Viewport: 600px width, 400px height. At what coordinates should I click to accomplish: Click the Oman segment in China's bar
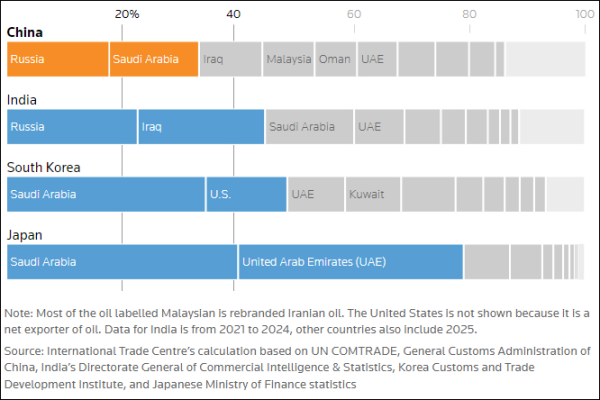tap(335, 59)
